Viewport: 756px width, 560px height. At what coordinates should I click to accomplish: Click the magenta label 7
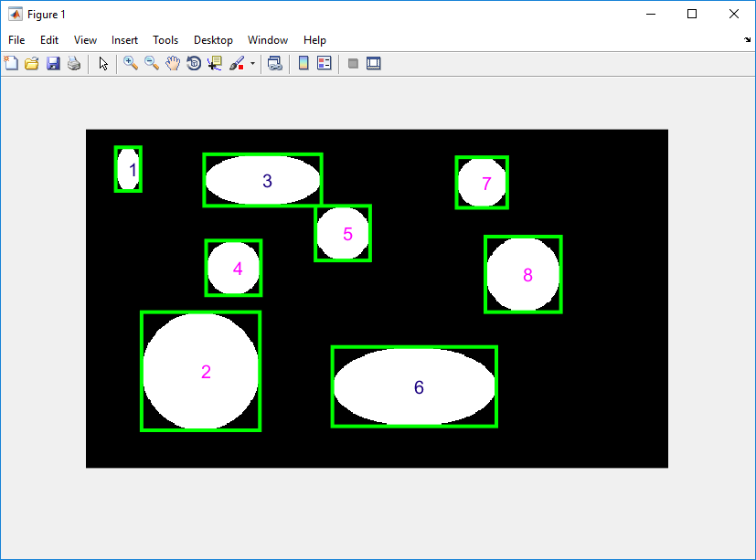(486, 184)
